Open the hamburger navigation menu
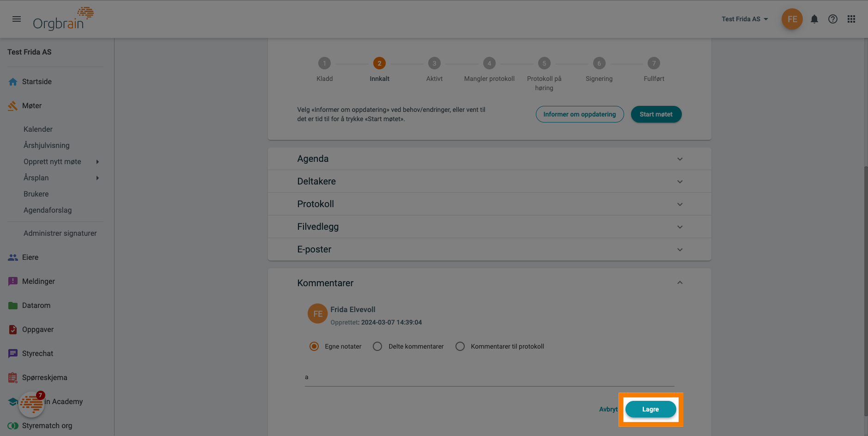Image resolution: width=868 pixels, height=436 pixels. click(17, 19)
